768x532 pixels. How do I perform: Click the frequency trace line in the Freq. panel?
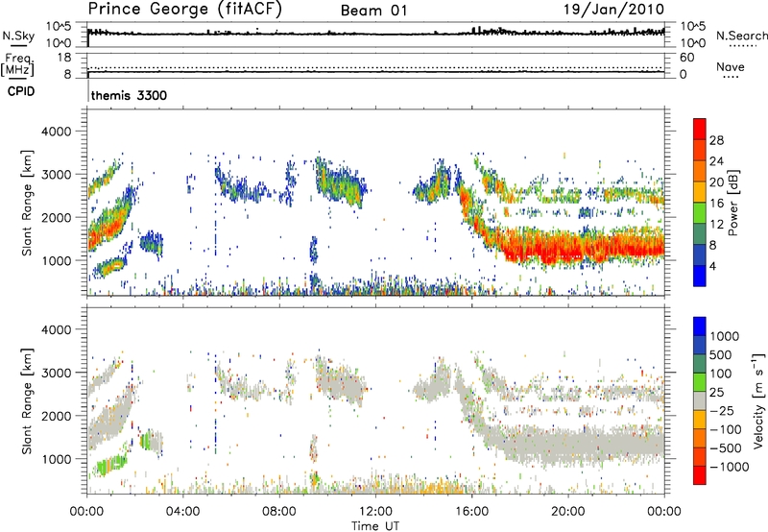point(375,72)
